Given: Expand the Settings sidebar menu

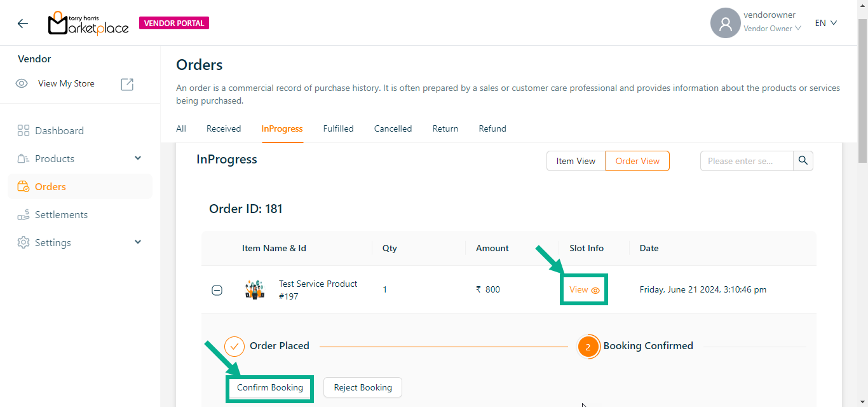Looking at the screenshot, I should click(138, 243).
